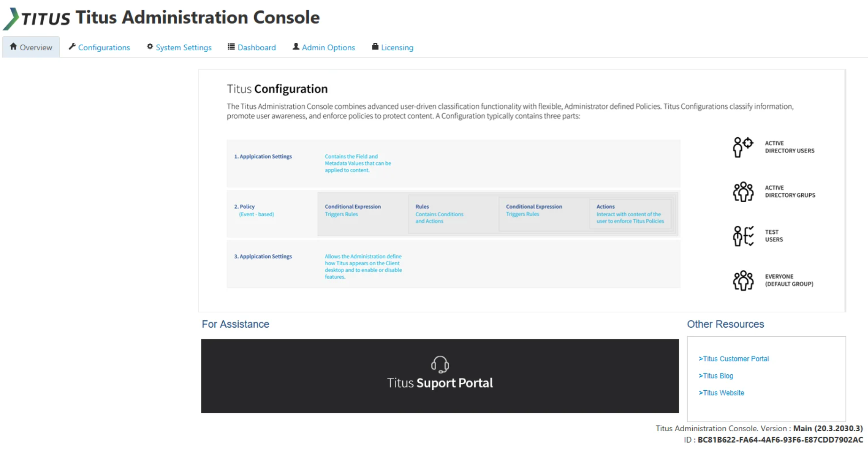The width and height of the screenshot is (868, 450).
Task: Click the gear icon beside System Settings
Action: click(150, 47)
